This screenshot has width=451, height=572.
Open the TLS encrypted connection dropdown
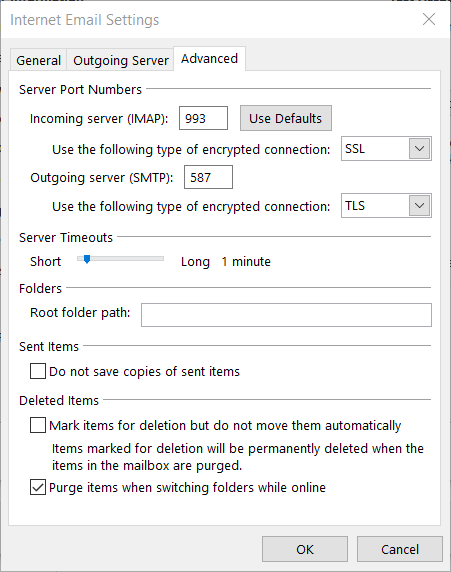[386, 206]
